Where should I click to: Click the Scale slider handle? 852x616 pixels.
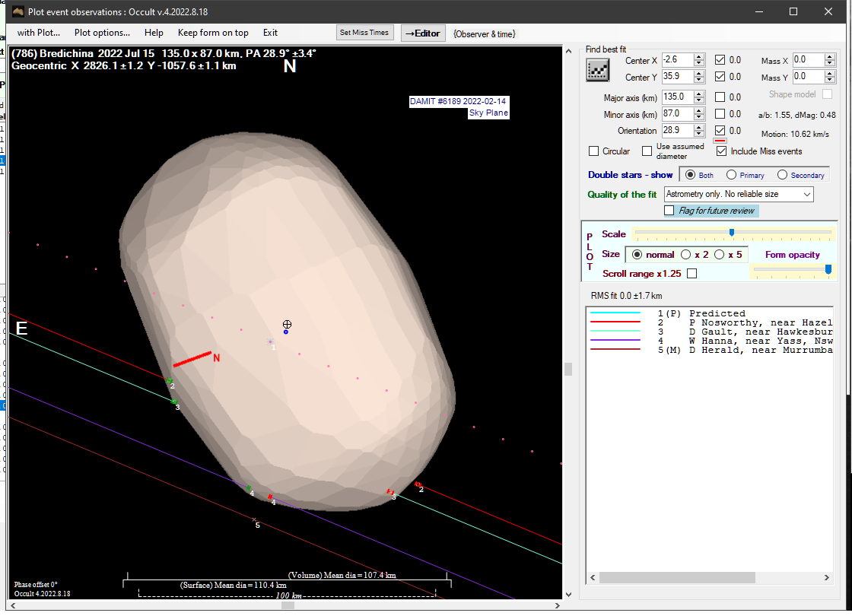pos(732,233)
